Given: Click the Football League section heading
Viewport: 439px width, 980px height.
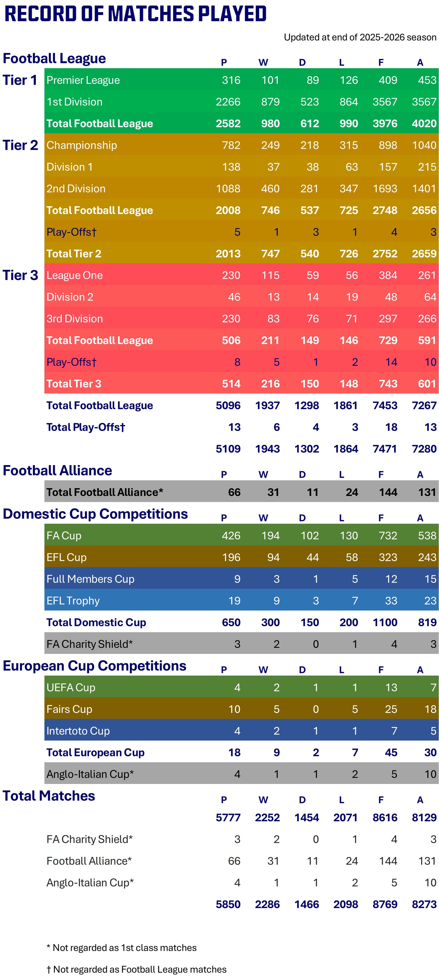Looking at the screenshot, I should click(54, 58).
